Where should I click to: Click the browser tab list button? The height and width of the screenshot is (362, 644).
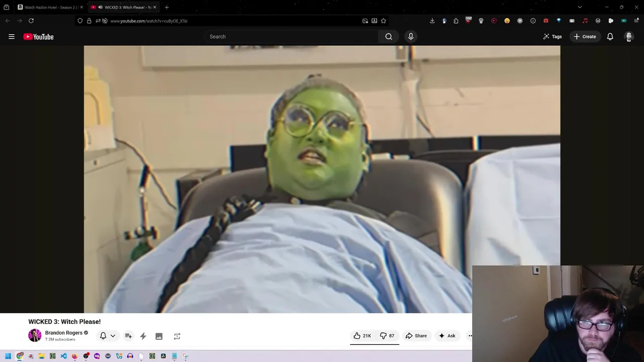(x=6, y=7)
